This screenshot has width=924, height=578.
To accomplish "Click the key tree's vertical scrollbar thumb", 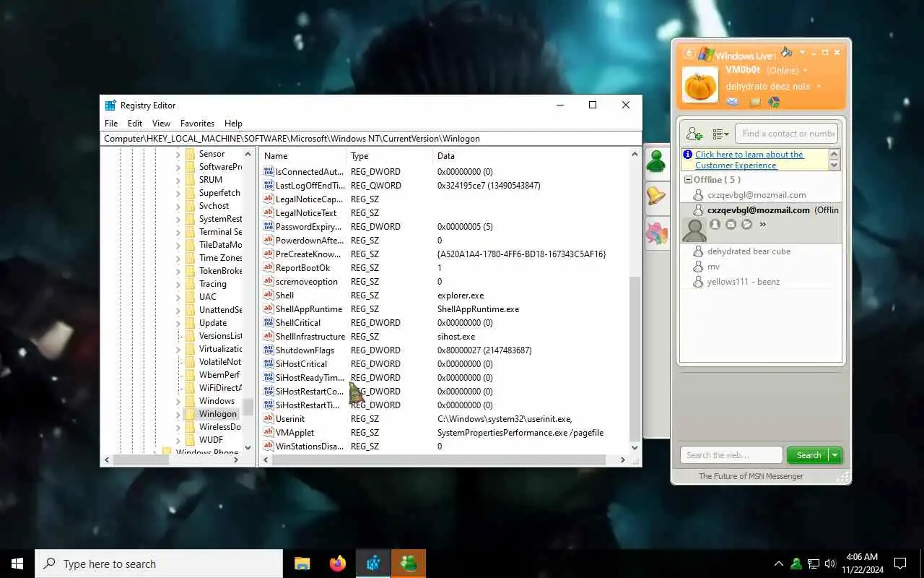I will [x=248, y=408].
